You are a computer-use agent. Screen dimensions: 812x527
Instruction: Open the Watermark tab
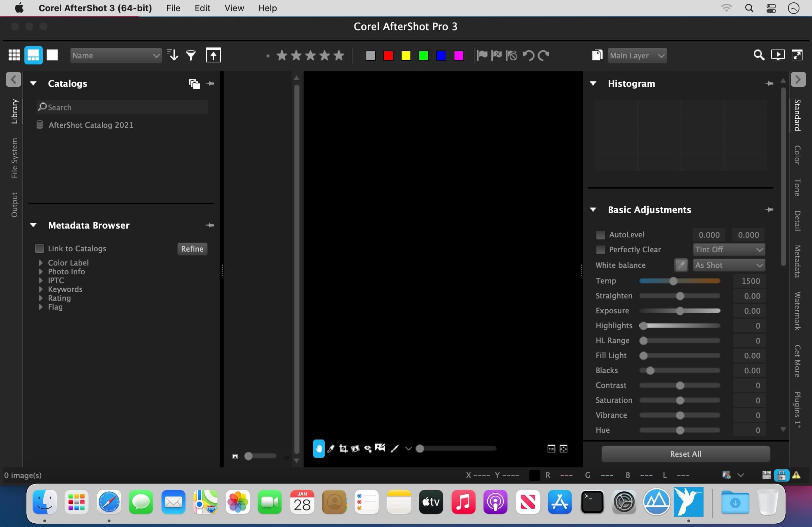(x=797, y=311)
